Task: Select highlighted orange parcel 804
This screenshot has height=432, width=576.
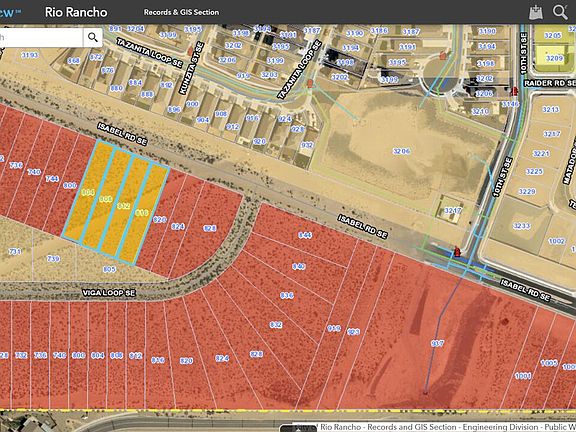Action: click(88, 191)
